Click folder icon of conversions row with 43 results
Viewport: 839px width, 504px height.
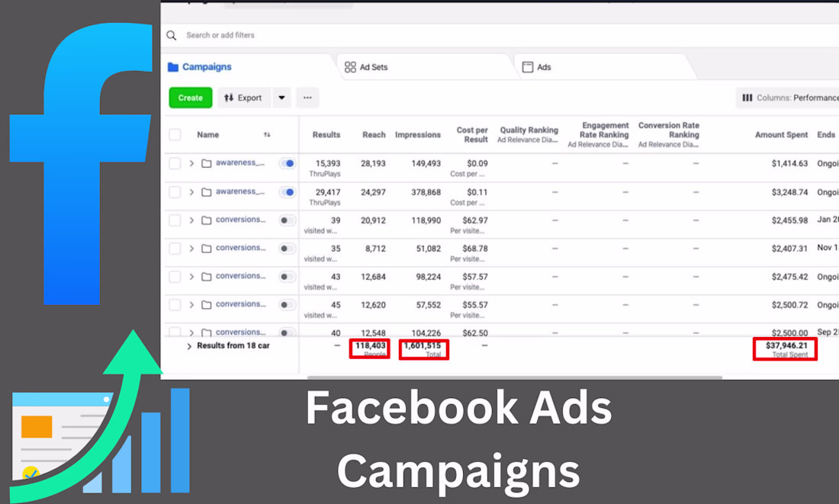[207, 277]
